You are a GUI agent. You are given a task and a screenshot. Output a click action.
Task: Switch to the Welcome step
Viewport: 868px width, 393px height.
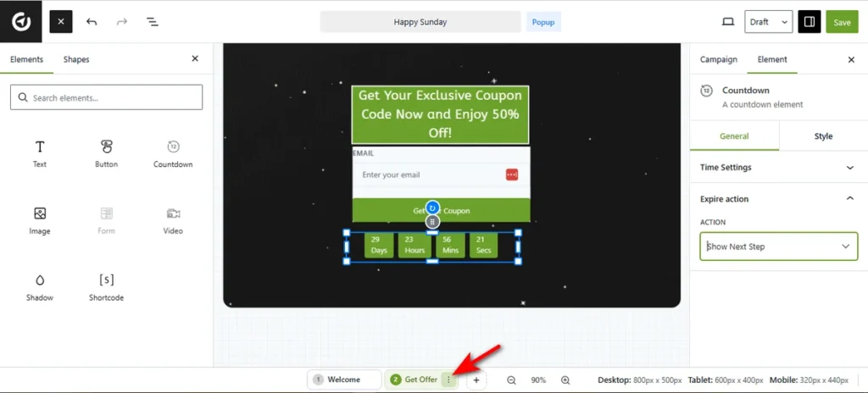coord(343,379)
